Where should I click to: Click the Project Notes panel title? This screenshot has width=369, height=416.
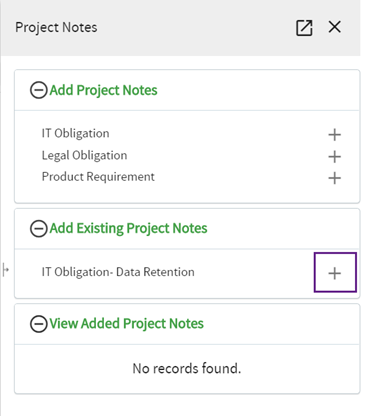56,28
